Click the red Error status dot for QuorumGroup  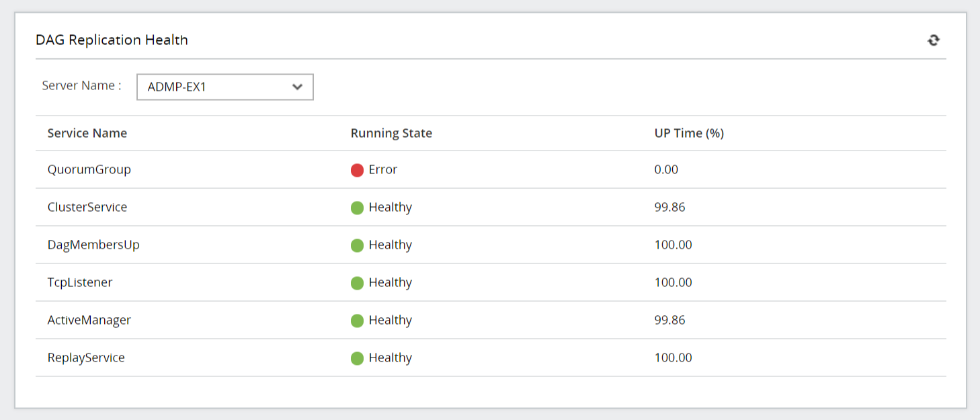click(x=357, y=170)
